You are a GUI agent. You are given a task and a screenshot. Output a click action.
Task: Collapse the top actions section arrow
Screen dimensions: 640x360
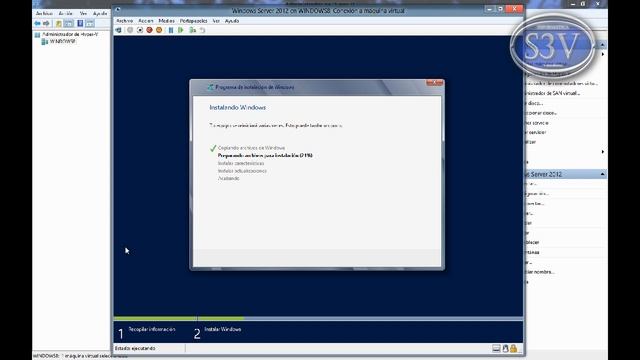[602, 44]
